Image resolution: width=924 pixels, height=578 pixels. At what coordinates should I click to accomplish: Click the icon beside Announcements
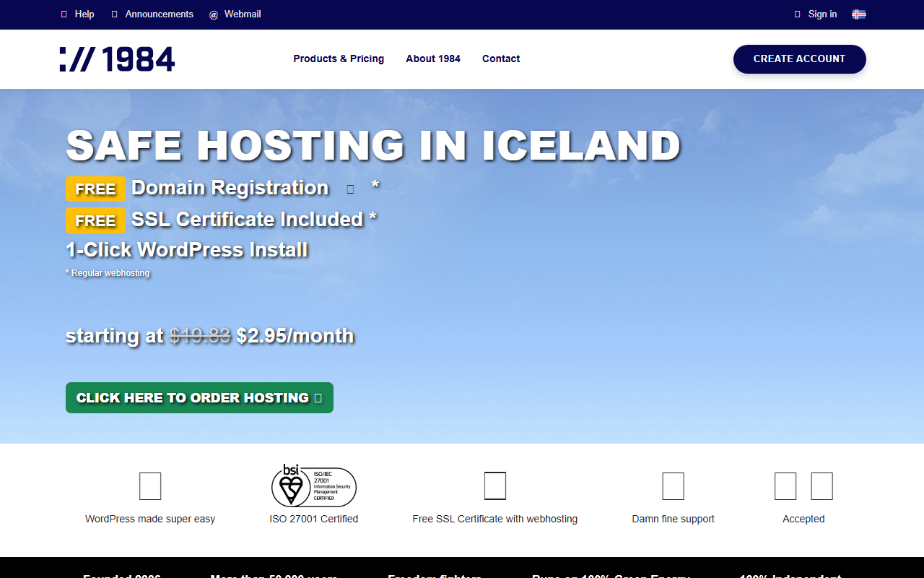click(114, 14)
